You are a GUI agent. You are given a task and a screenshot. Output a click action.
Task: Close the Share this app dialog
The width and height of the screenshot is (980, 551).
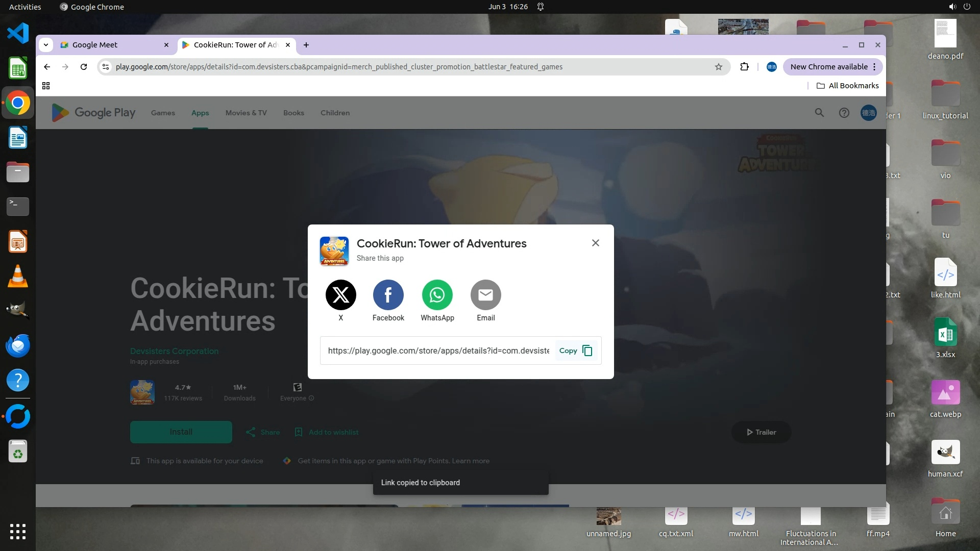point(595,243)
